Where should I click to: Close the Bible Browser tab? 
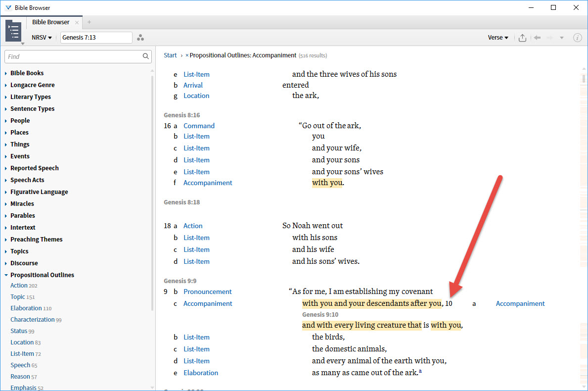77,22
